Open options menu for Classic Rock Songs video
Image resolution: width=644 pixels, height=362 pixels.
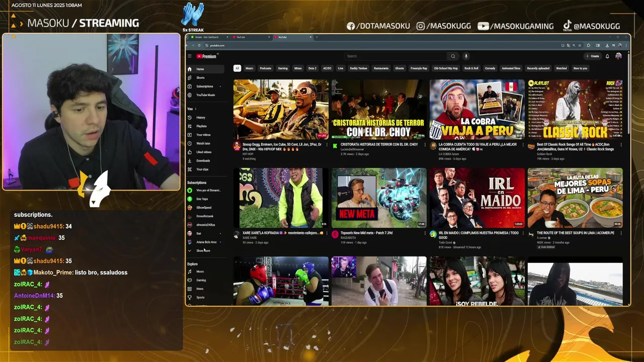[x=620, y=145]
